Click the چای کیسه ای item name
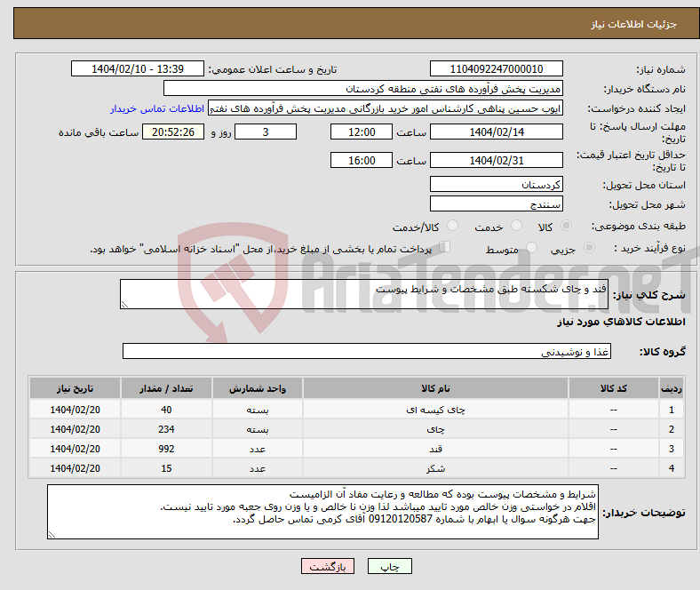 (435, 410)
